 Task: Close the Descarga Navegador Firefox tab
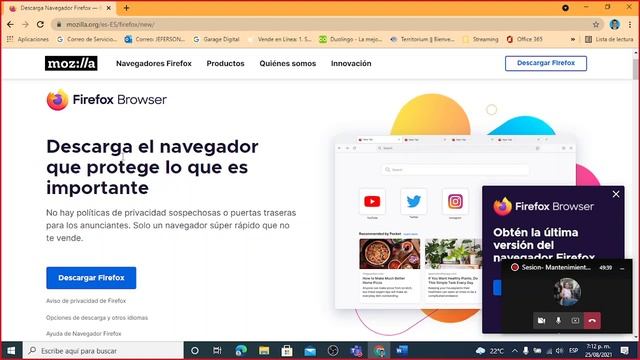point(109,8)
